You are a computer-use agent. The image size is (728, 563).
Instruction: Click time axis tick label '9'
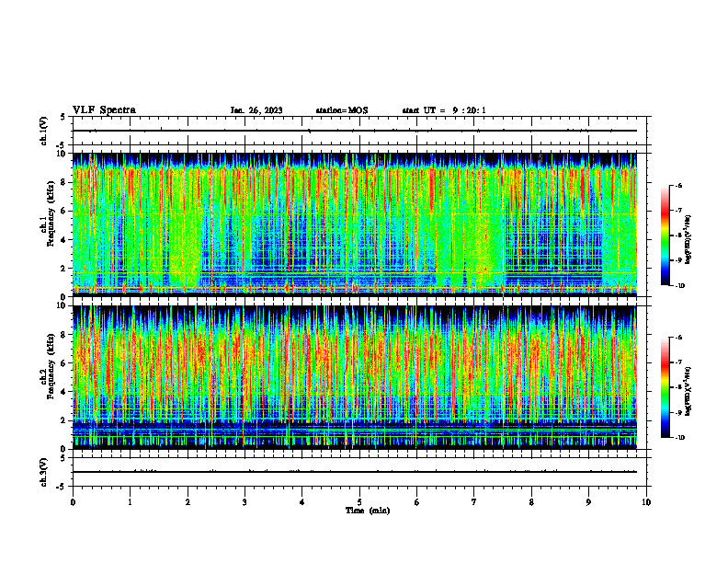click(588, 502)
